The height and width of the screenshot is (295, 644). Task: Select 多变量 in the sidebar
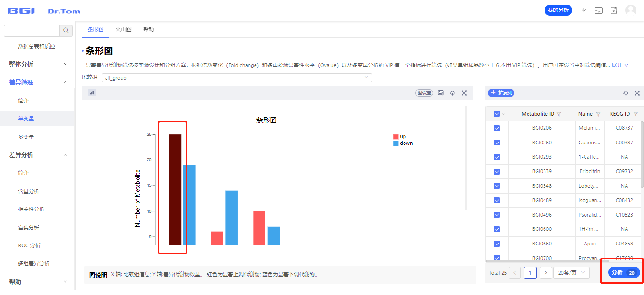point(26,137)
